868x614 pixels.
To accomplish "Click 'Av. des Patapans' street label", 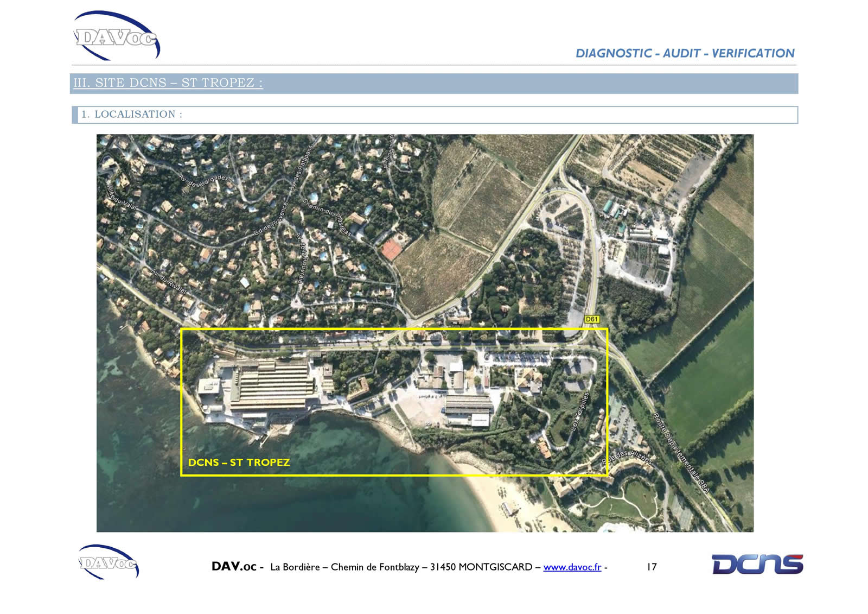I will (x=301, y=168).
